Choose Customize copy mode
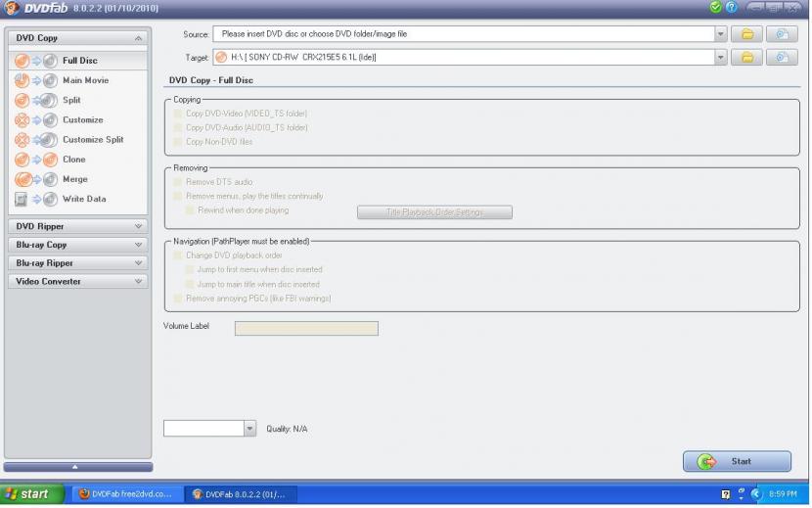Image resolution: width=812 pixels, height=508 pixels. click(x=78, y=120)
